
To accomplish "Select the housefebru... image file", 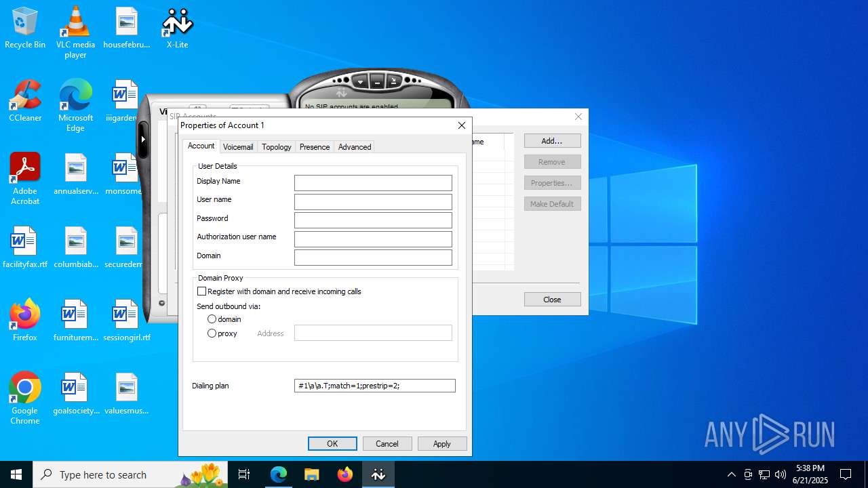I will coord(126,28).
